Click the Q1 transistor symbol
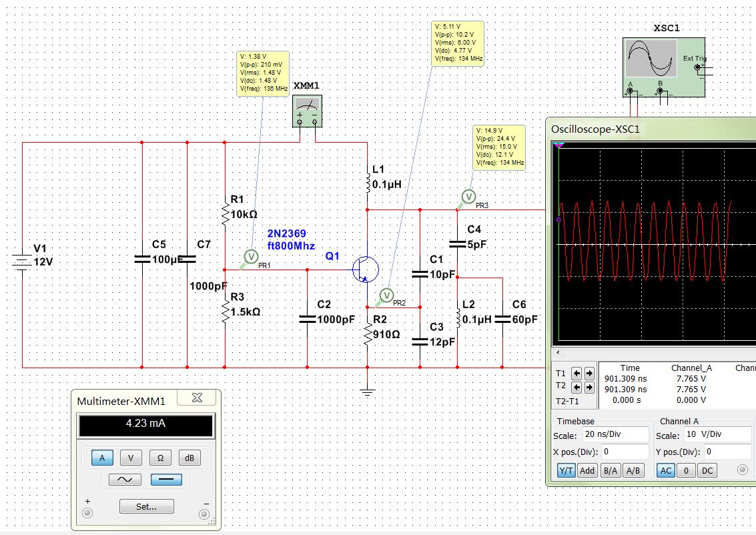 click(x=364, y=270)
